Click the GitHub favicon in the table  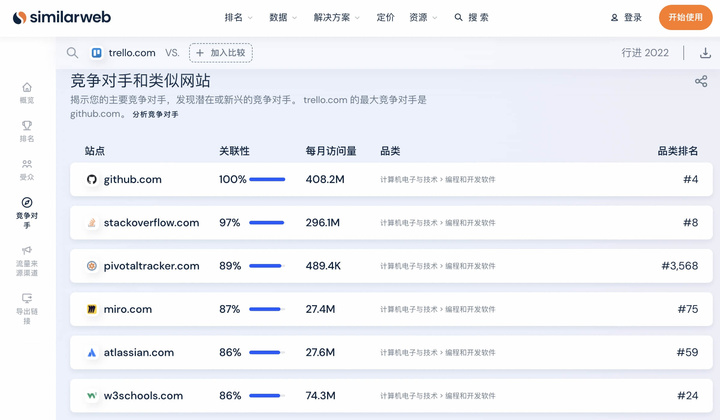click(x=92, y=179)
